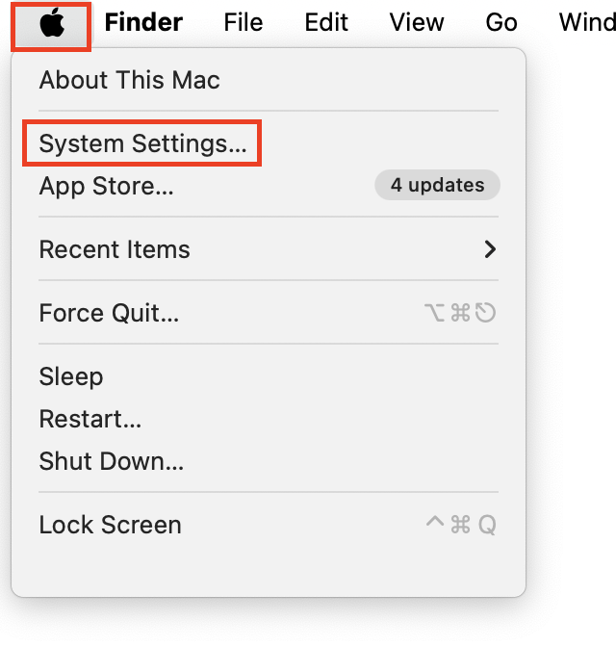
Task: Open the partially visible Window menu
Action: [587, 22]
